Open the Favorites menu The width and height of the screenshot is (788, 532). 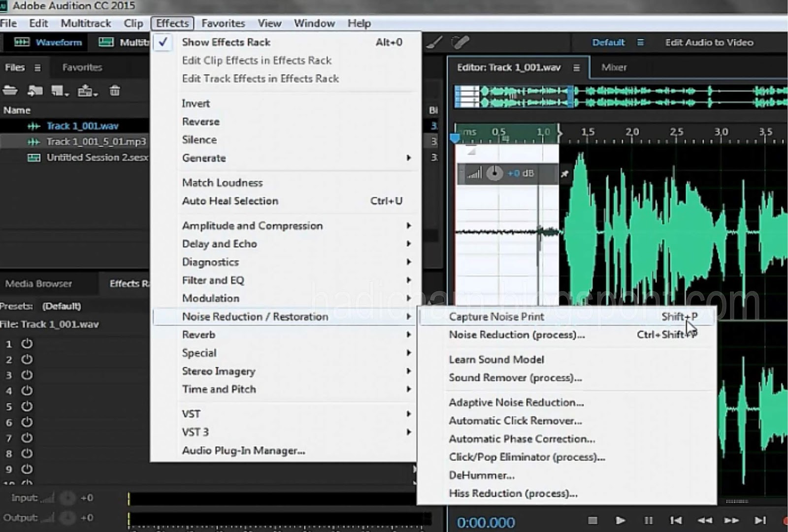[x=223, y=23]
